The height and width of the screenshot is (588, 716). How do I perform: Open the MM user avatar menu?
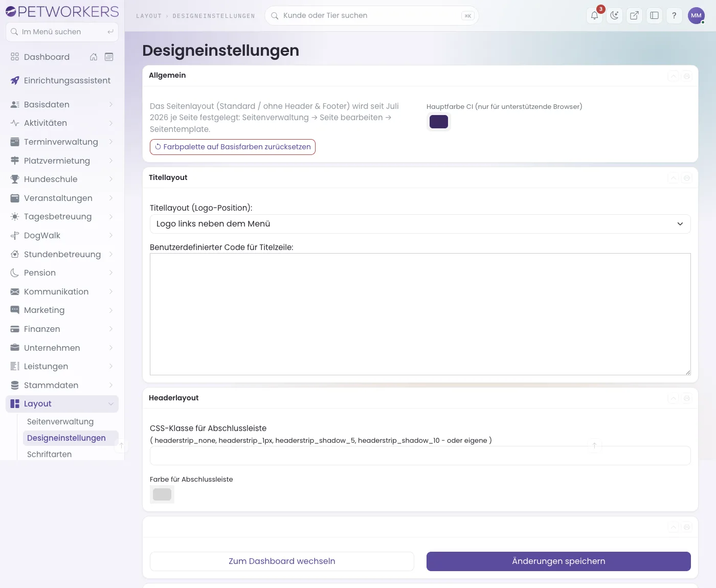(696, 15)
